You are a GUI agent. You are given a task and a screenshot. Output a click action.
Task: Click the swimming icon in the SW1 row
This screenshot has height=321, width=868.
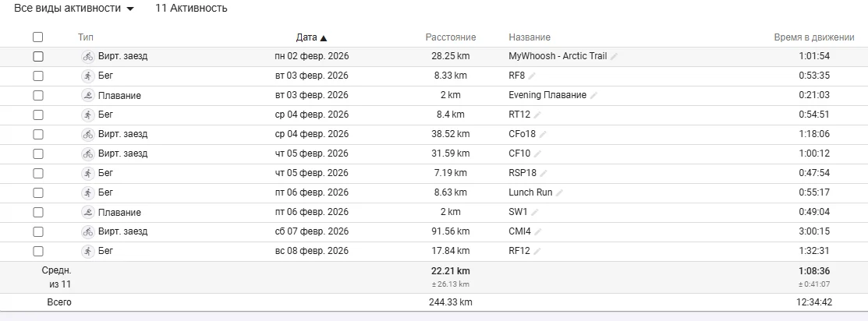(x=87, y=212)
